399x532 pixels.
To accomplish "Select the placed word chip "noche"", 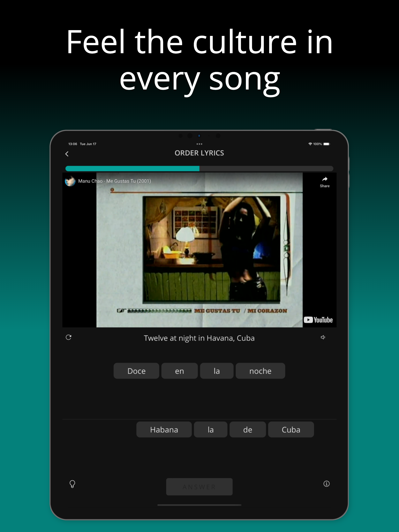I will 260,371.
